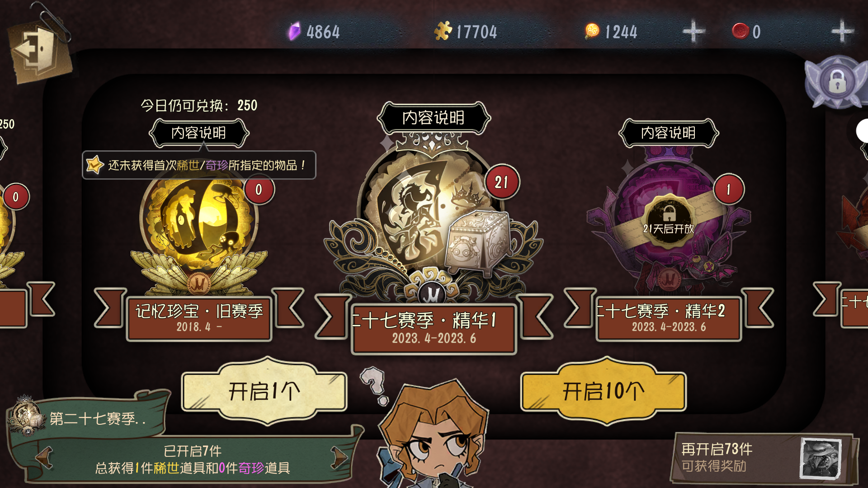Image resolution: width=868 pixels, height=488 pixels.
Task: Tap the purple fragment currency icon
Action: click(x=294, y=32)
